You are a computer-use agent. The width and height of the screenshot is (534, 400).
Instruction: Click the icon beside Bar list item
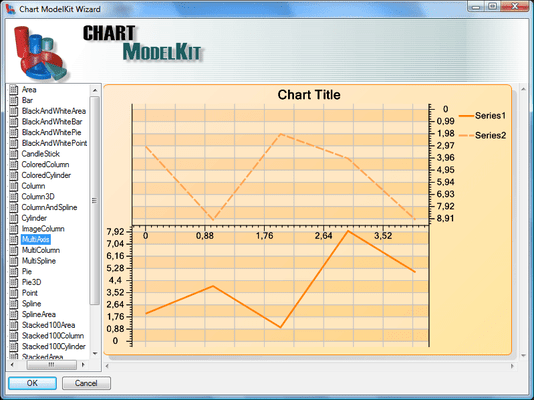pos(14,100)
